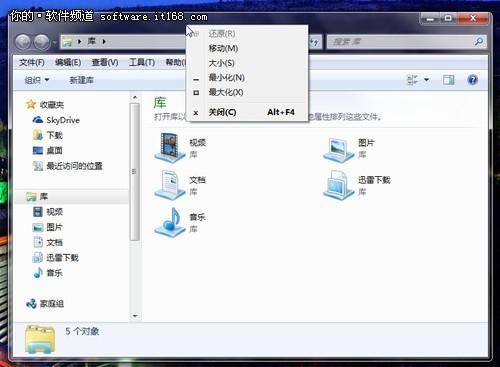
Task: Click the Back navigation arrow
Action: 23,42
